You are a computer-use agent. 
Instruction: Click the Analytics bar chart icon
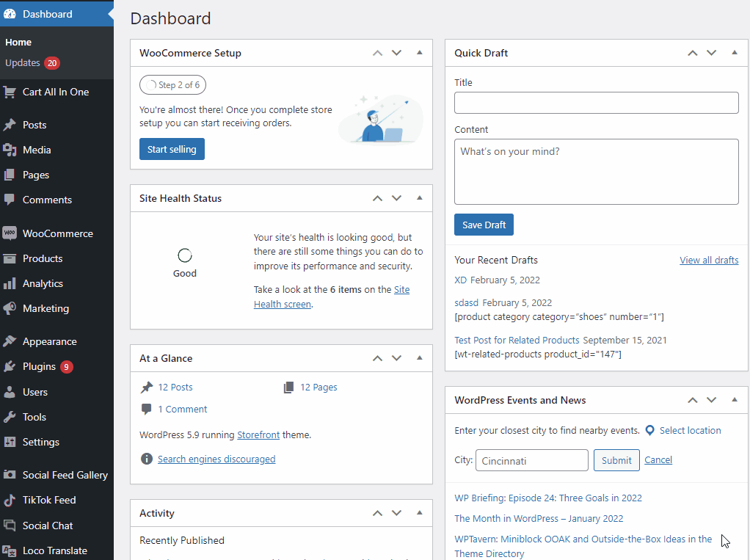pos(10,283)
